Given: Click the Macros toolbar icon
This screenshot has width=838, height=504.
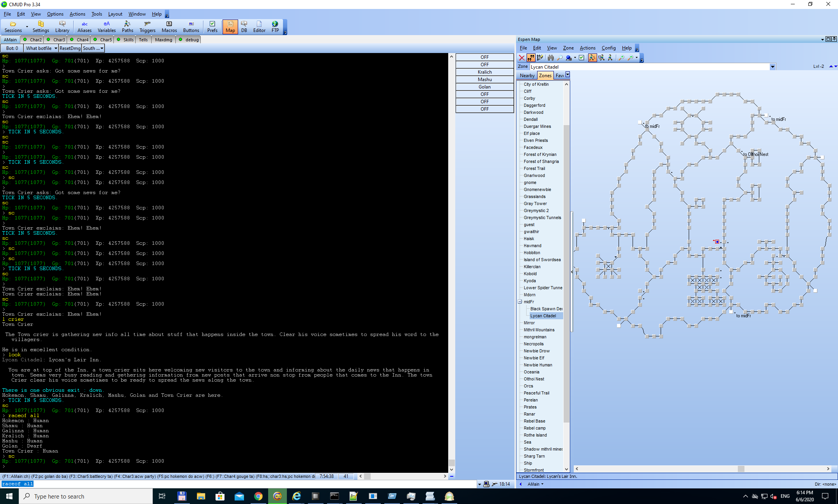Looking at the screenshot, I should [x=169, y=27].
